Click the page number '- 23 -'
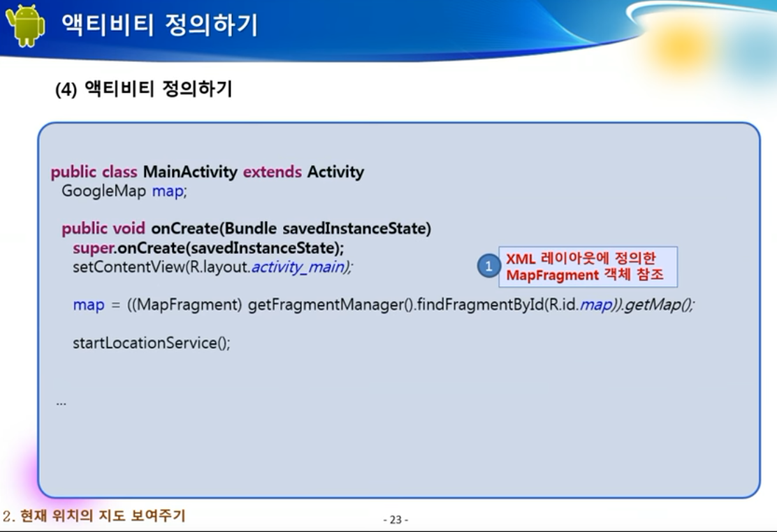Viewport: 777px width, 532px height. (x=395, y=519)
